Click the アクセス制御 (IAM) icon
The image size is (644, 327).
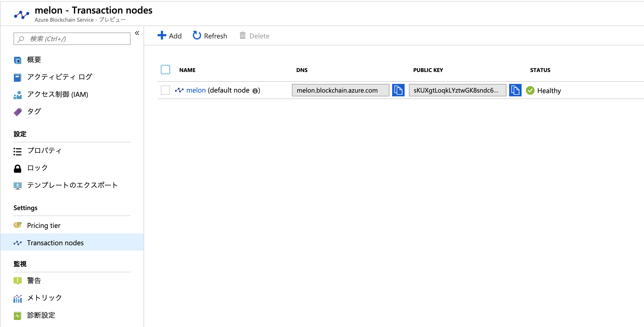click(x=18, y=95)
